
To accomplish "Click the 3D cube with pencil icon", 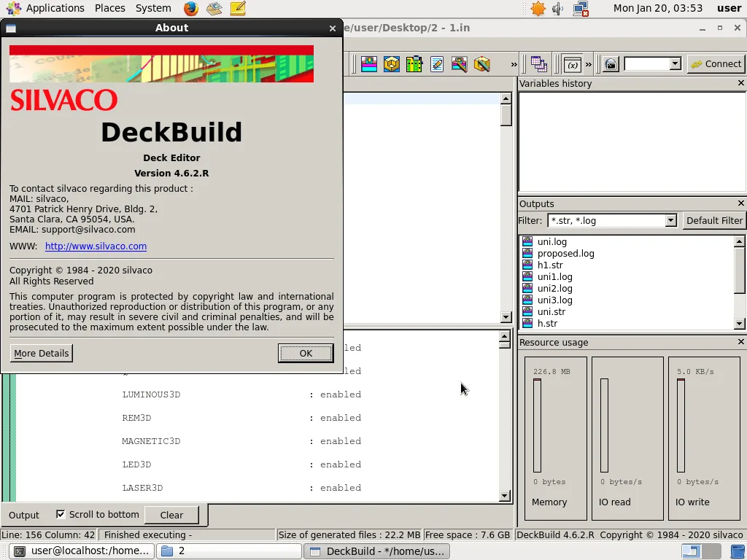I will [x=481, y=64].
